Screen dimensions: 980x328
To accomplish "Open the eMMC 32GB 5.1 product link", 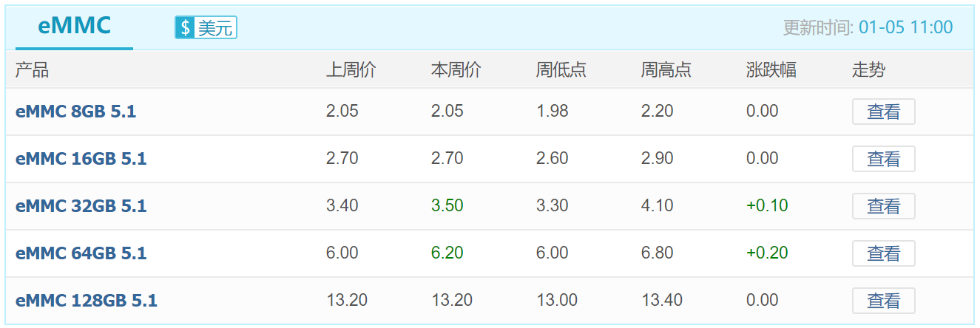I will pyautogui.click(x=81, y=206).
